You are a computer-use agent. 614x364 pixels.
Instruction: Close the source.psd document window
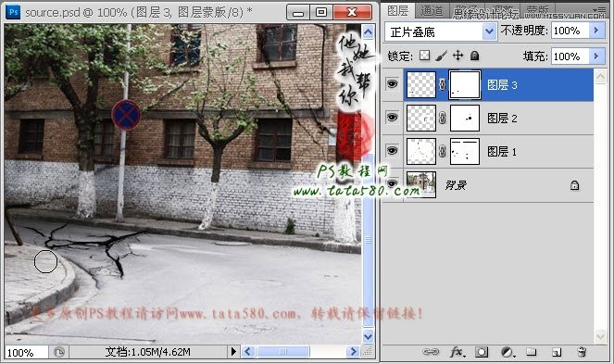[x=352, y=12]
